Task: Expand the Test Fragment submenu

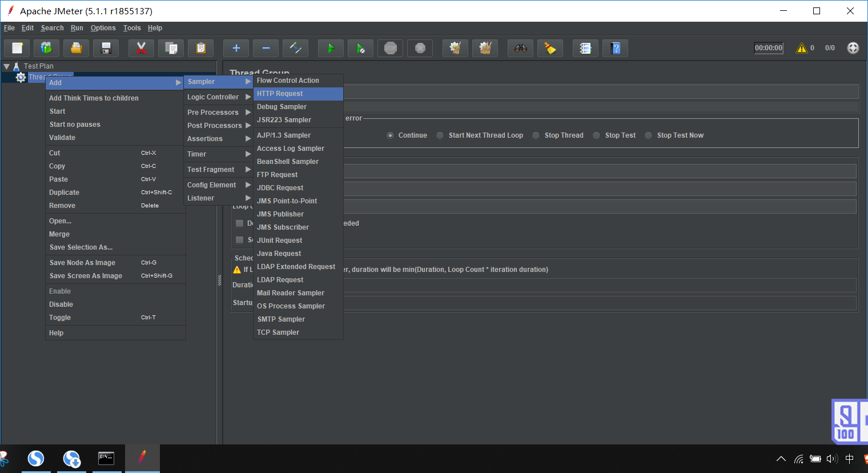Action: tap(218, 170)
